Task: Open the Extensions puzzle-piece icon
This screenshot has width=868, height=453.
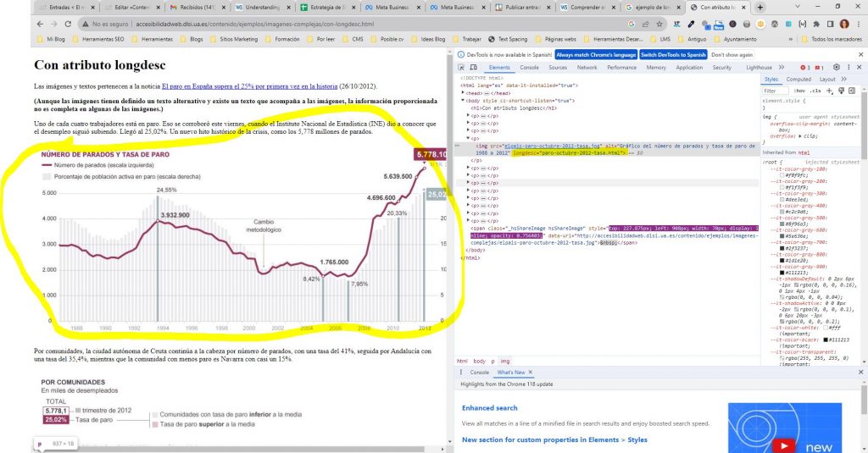Action: tap(816, 24)
